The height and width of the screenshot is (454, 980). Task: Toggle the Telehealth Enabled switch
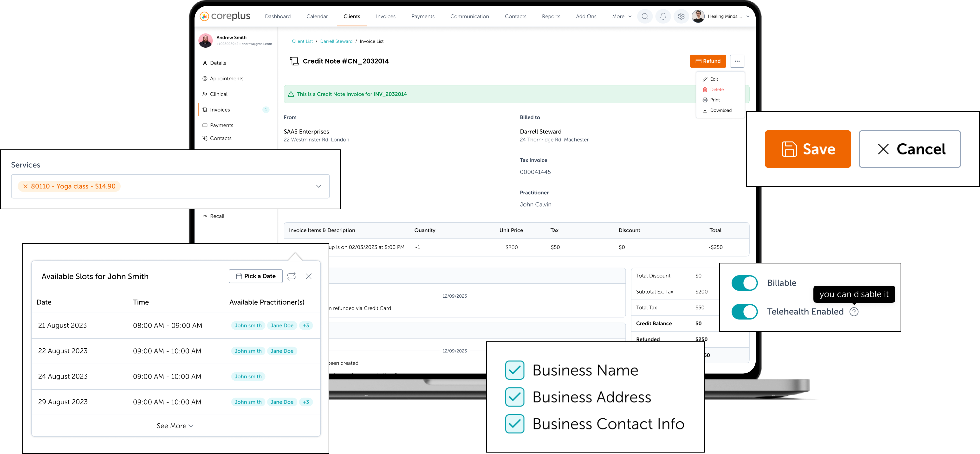(x=745, y=312)
